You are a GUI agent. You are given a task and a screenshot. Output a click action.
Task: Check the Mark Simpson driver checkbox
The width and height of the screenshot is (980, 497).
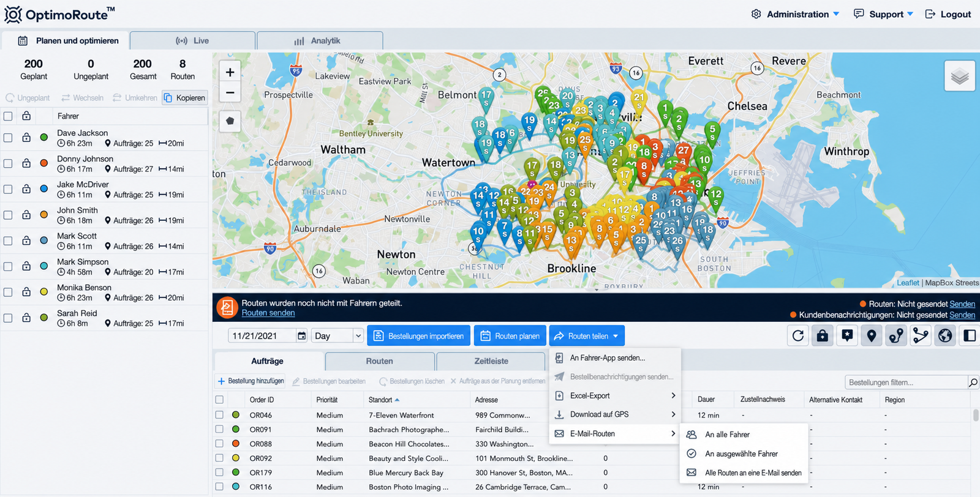pyautogui.click(x=8, y=266)
